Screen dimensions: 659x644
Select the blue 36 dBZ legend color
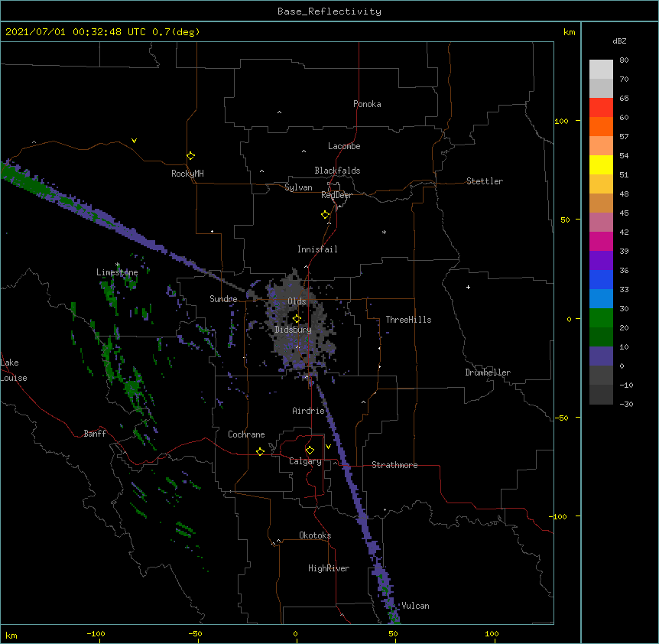click(x=601, y=279)
